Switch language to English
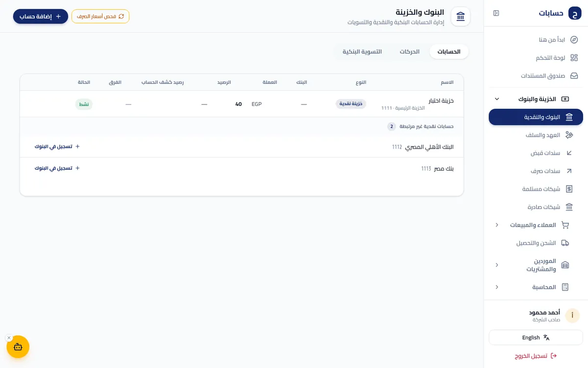The image size is (588, 368). (x=536, y=338)
